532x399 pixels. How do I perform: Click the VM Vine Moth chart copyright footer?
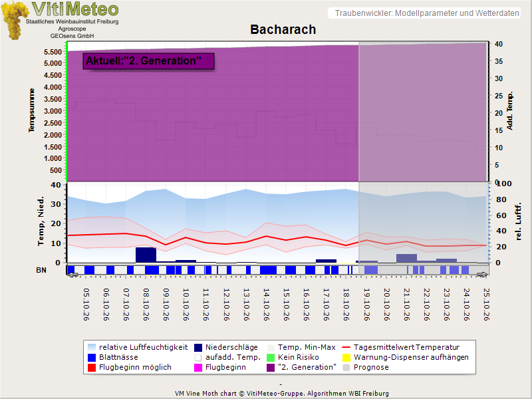tap(281, 394)
